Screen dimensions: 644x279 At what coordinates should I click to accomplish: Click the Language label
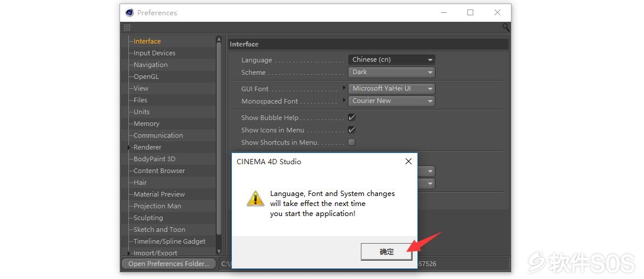(x=257, y=60)
